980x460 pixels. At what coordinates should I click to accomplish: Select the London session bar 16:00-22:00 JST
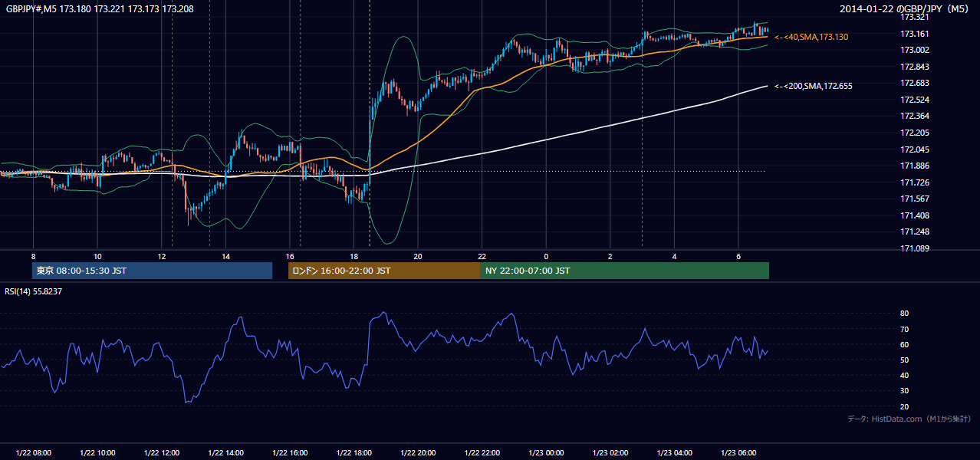(x=384, y=271)
